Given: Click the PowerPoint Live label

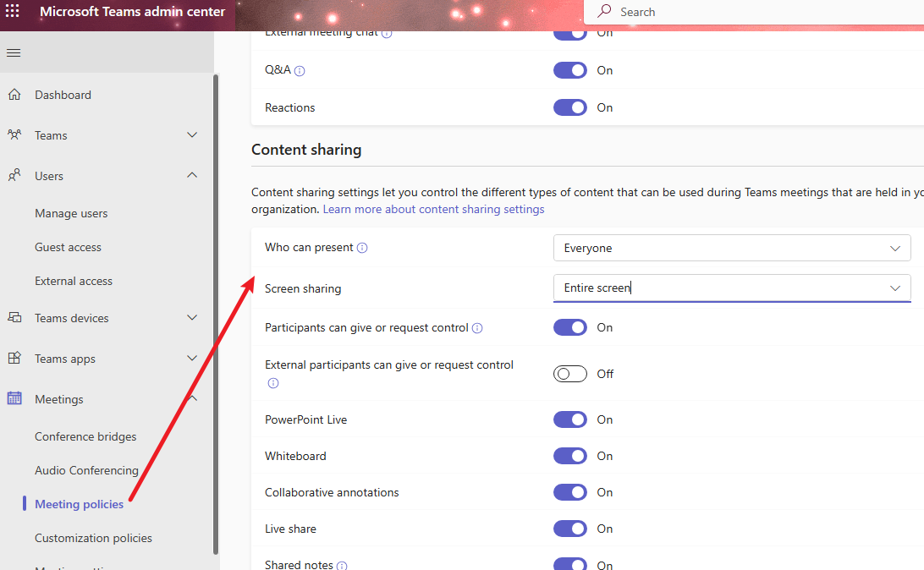Looking at the screenshot, I should (305, 419).
